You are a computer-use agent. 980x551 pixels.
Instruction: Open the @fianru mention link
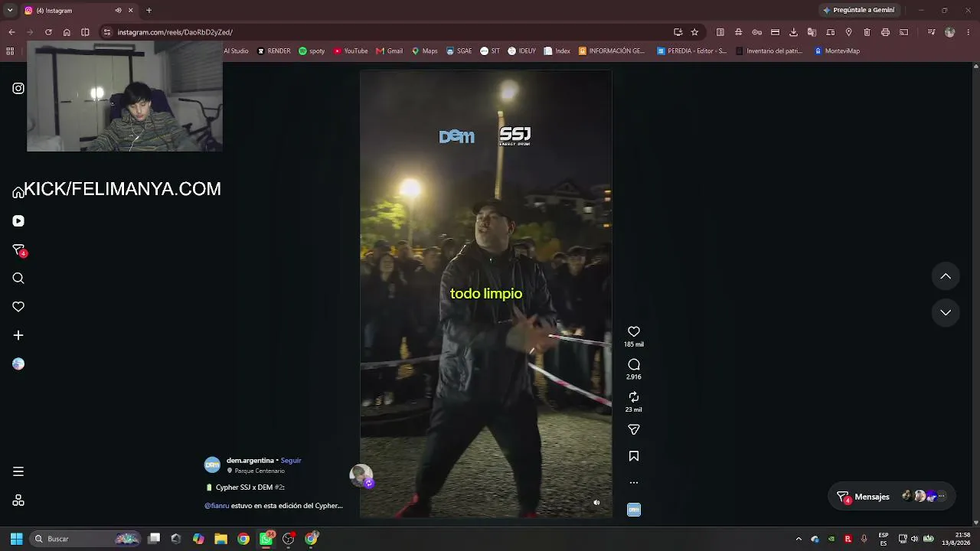[217, 506]
